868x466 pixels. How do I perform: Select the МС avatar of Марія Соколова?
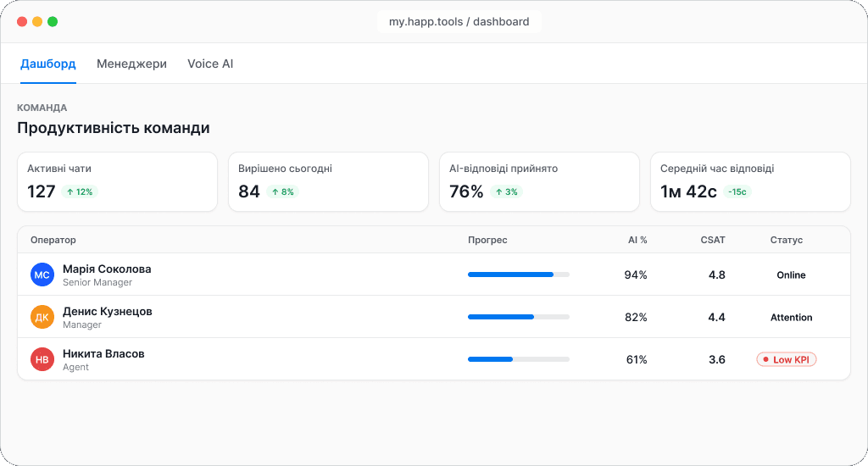click(x=42, y=275)
